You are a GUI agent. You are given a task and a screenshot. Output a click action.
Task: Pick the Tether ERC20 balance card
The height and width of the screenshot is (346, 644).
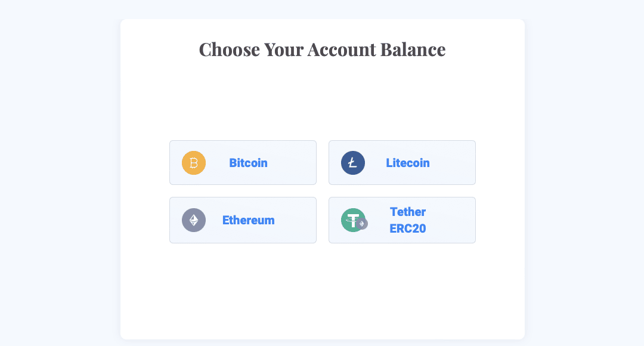[402, 220]
